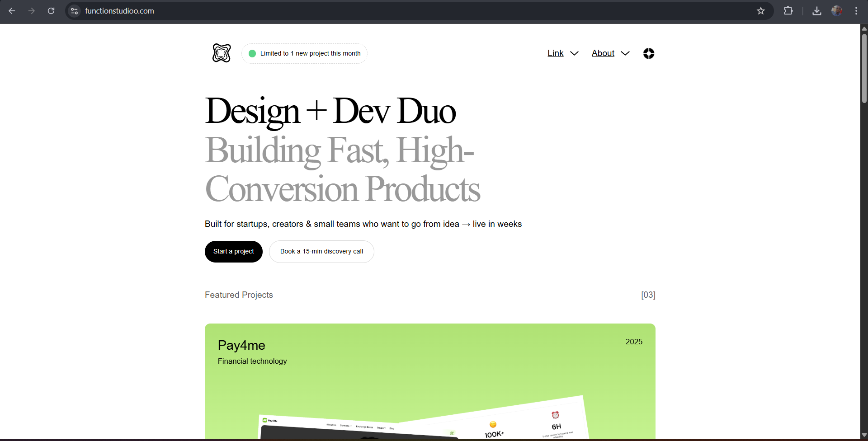Open the Pay4me project card title
Viewport: 868px width, 441px height.
tap(241, 345)
